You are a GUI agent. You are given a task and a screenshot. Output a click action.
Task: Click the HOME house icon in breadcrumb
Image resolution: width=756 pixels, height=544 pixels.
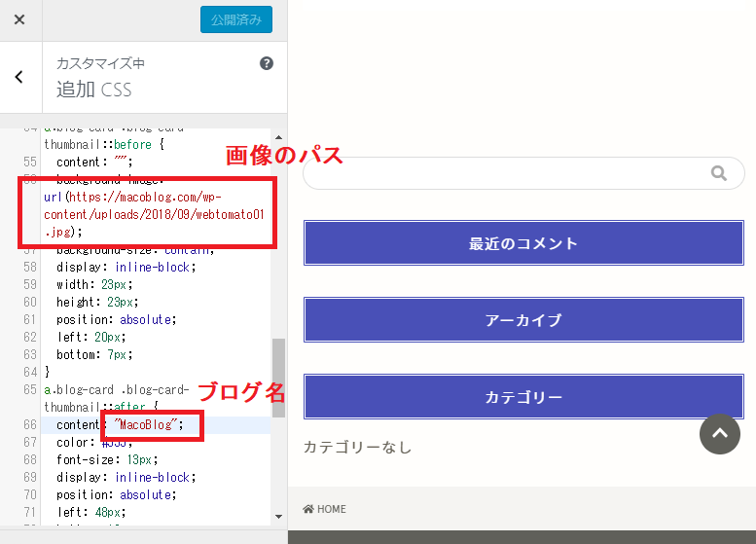coord(308,509)
